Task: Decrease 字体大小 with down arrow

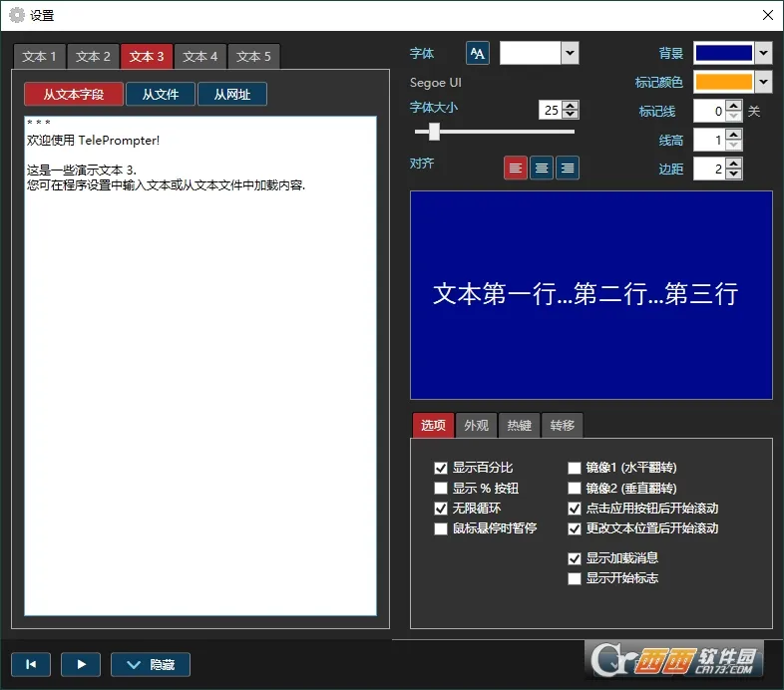Action: 570,115
